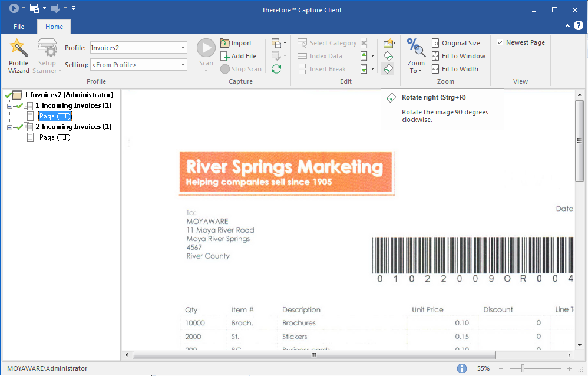This screenshot has width=588, height=376.
Task: Open the Profile Wizard
Action: point(18,56)
